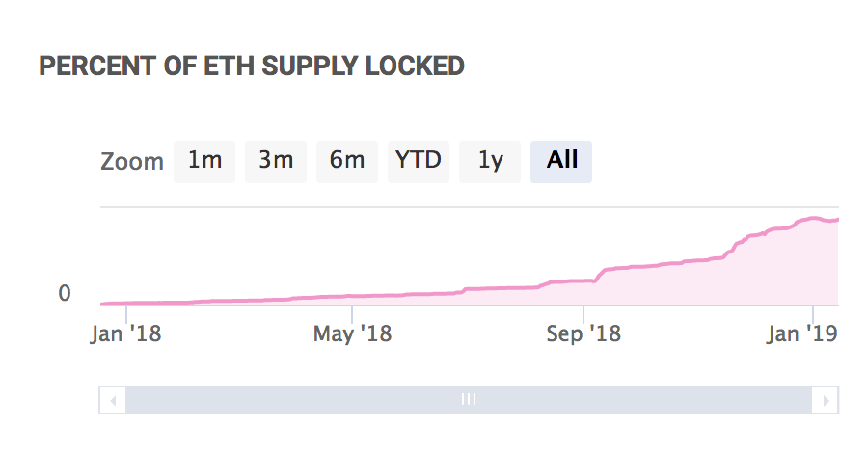Choose the 3m zoom range
The width and height of the screenshot is (868, 453).
tap(276, 161)
